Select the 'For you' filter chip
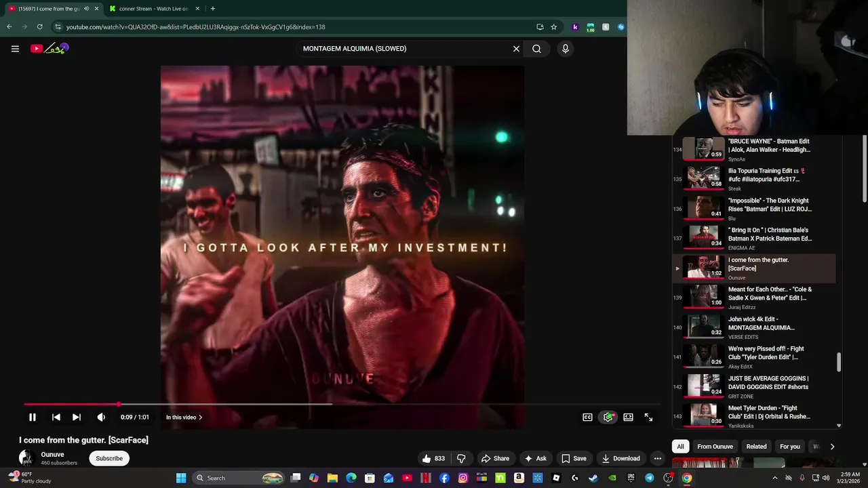This screenshot has height=488, width=868. tap(790, 447)
